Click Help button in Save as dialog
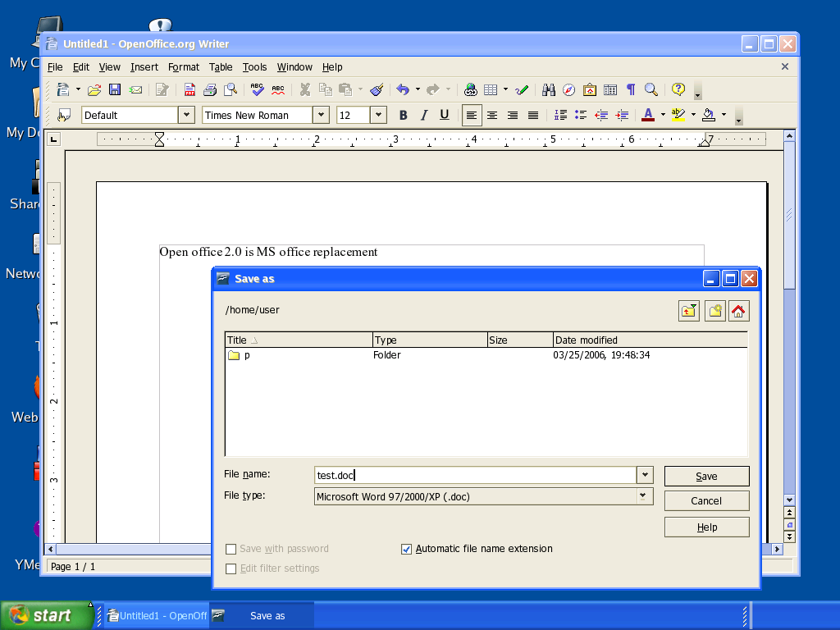 (706, 527)
